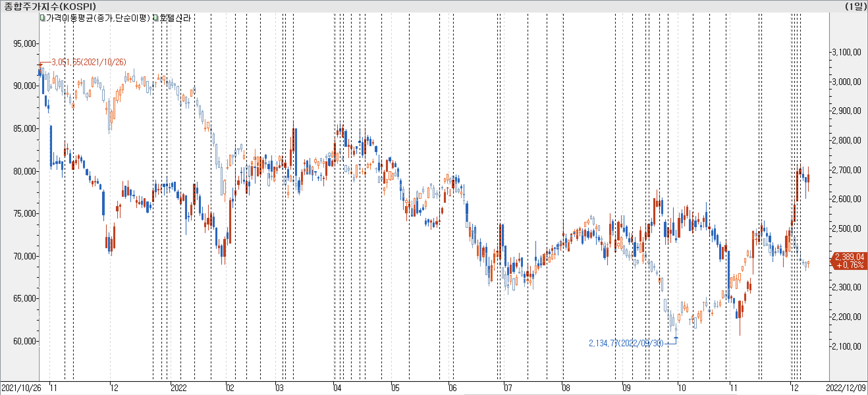868x395 pixels.
Task: Click the 10 month marker on time axis
Action: pyautogui.click(x=682, y=388)
